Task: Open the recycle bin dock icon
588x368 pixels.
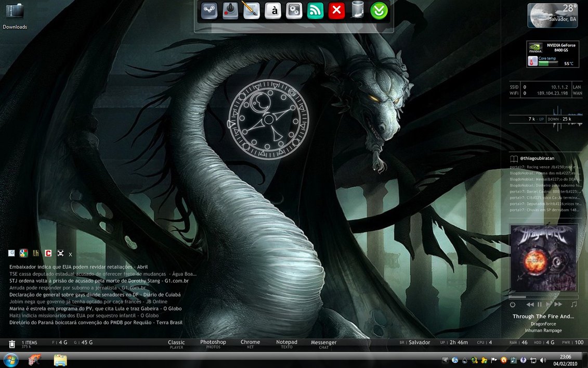Action: point(358,10)
